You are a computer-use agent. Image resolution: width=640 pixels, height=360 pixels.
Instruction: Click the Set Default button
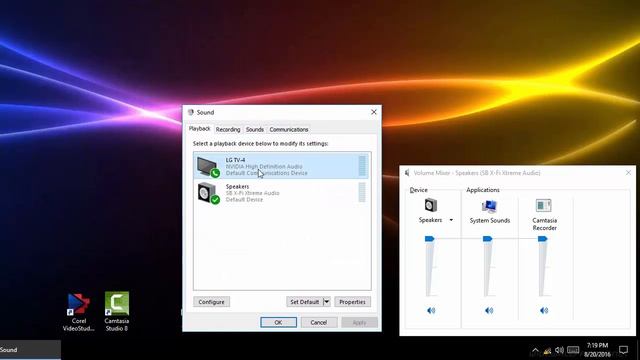coord(304,302)
